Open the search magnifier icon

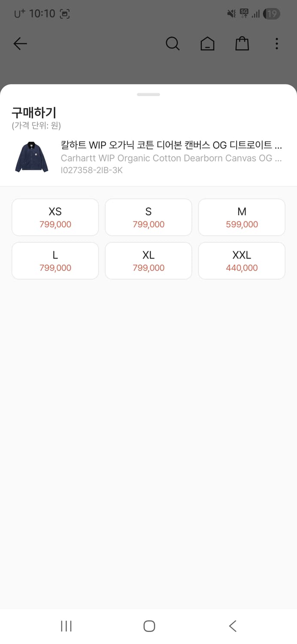173,43
